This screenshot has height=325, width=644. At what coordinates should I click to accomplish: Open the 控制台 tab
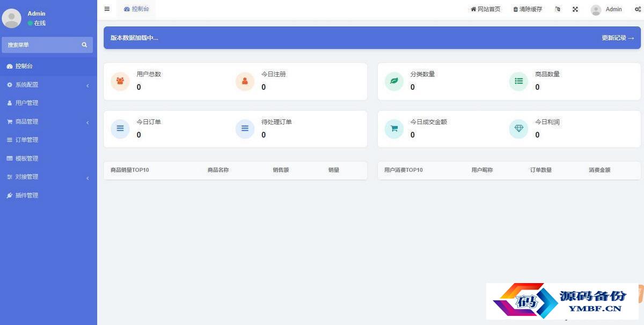tap(136, 9)
